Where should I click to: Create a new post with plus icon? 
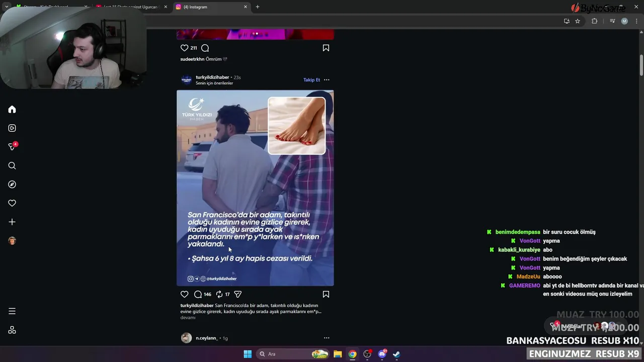pos(12,222)
